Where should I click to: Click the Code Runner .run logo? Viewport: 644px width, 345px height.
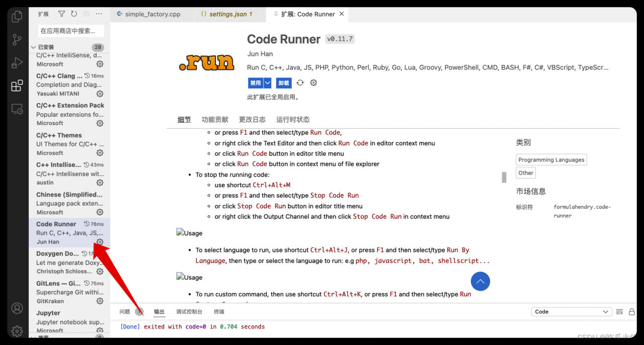[x=207, y=62]
